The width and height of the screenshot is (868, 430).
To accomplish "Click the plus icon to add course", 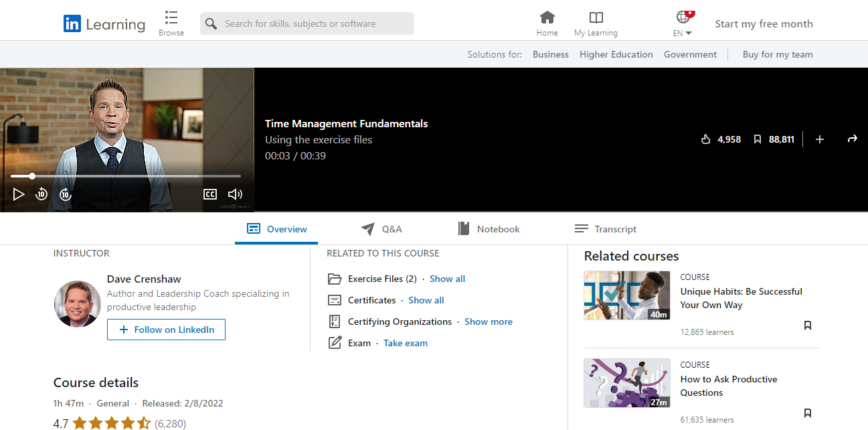I will [x=820, y=139].
